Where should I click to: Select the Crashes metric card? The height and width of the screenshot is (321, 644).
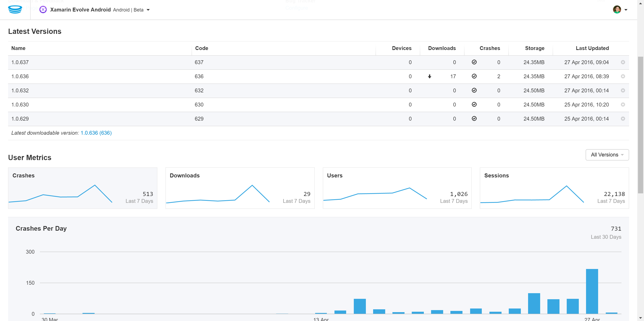pyautogui.click(x=83, y=188)
